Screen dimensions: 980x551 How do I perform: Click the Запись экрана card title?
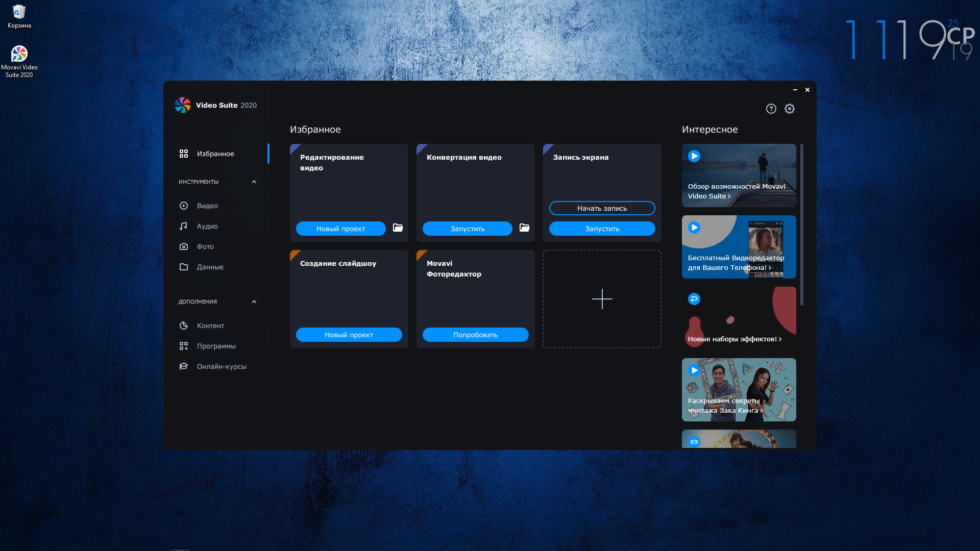coord(581,157)
